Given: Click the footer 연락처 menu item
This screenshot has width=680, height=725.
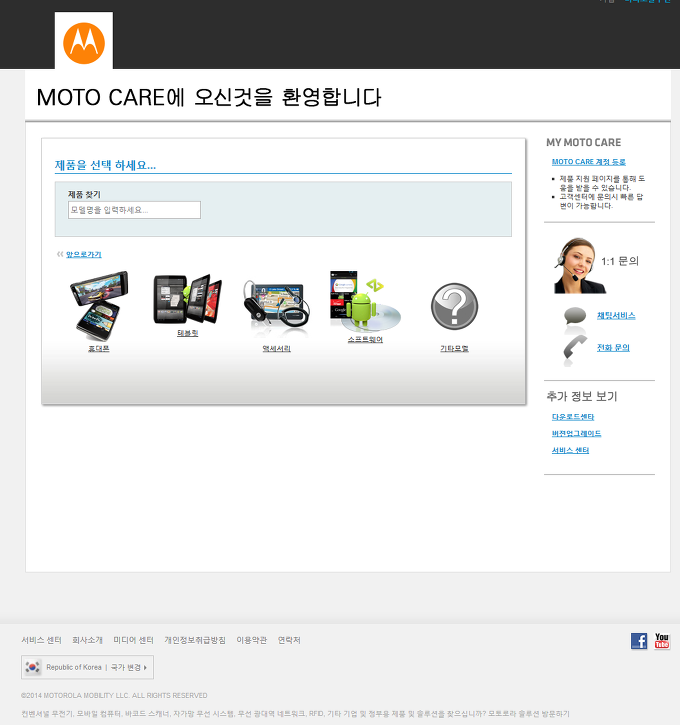Looking at the screenshot, I should 289,640.
